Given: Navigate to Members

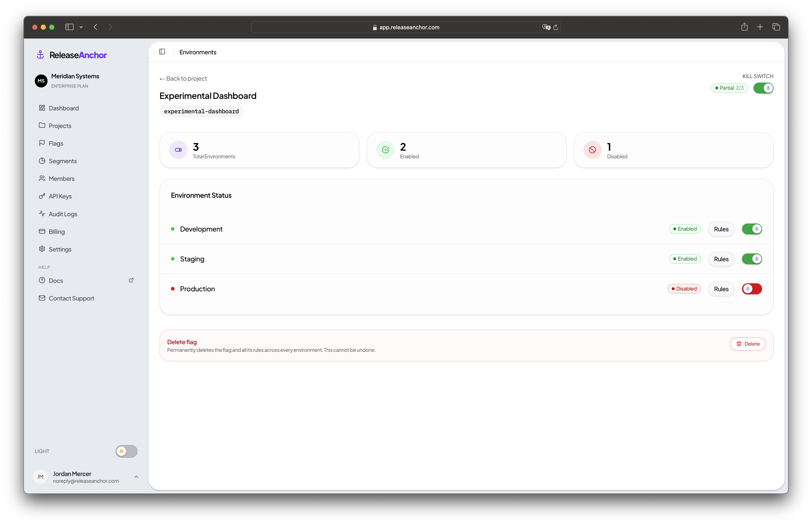Looking at the screenshot, I should point(86,179).
